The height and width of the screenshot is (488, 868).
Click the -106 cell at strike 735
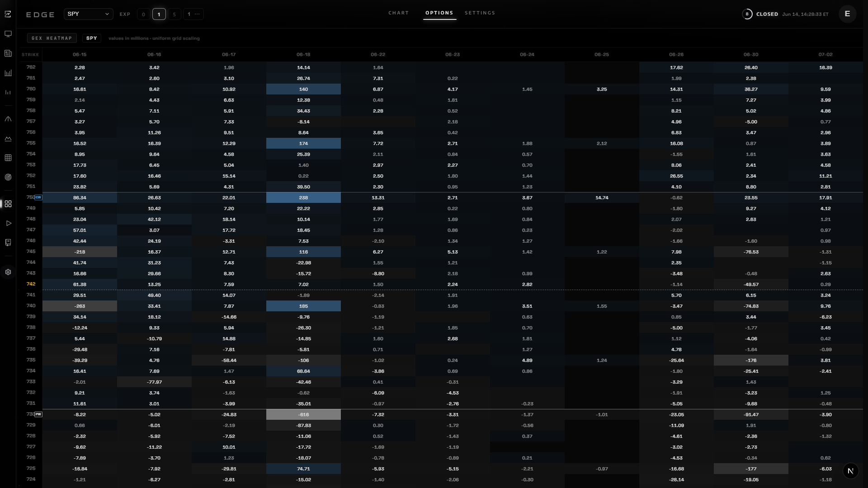click(x=303, y=360)
